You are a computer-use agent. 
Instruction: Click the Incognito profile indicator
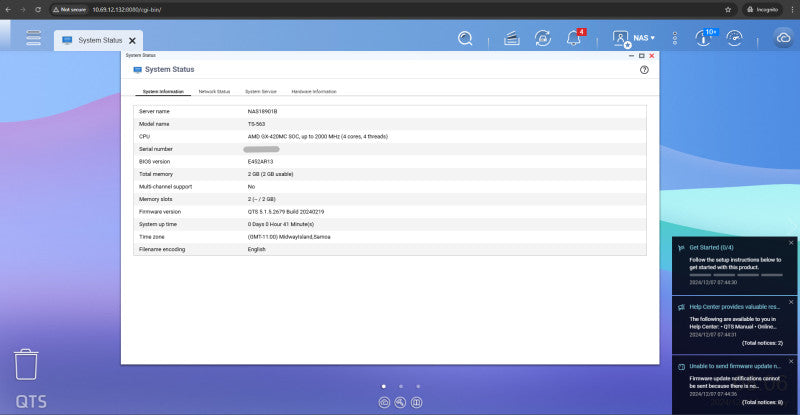pos(763,9)
